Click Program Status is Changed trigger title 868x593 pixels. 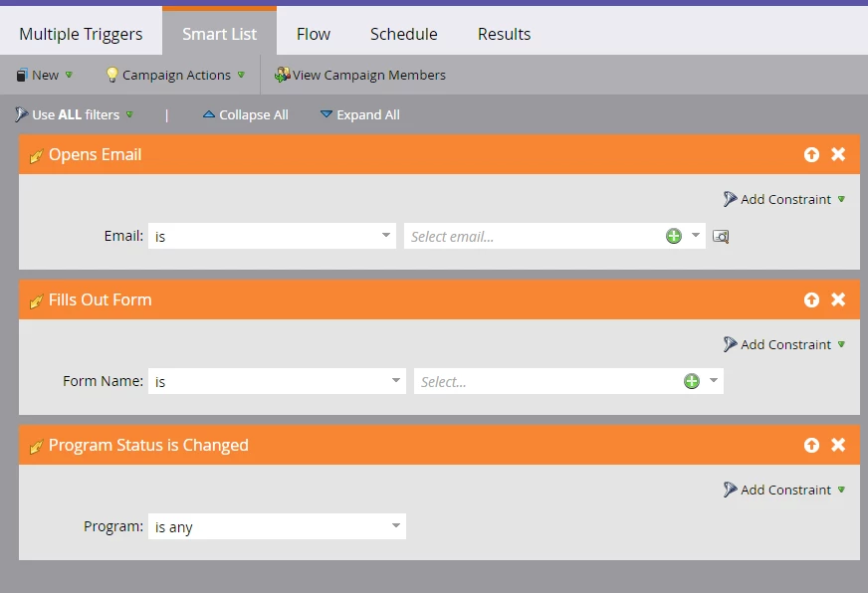tap(148, 445)
